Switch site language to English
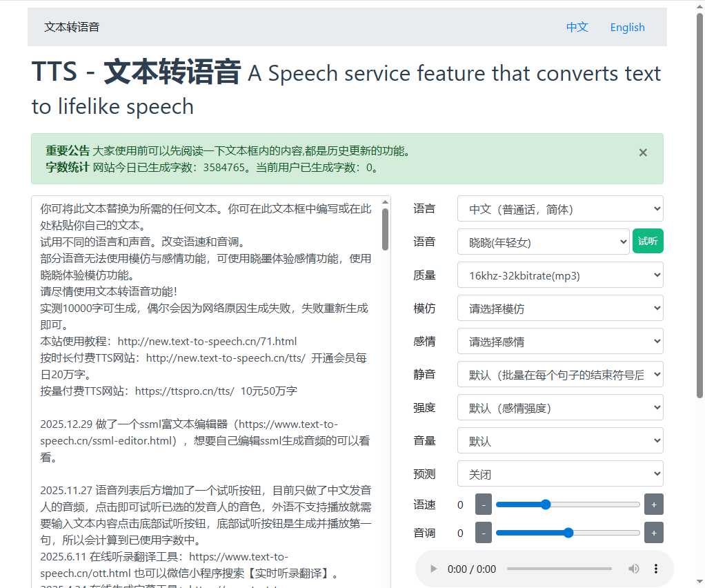This screenshot has height=588, width=705. click(x=627, y=27)
